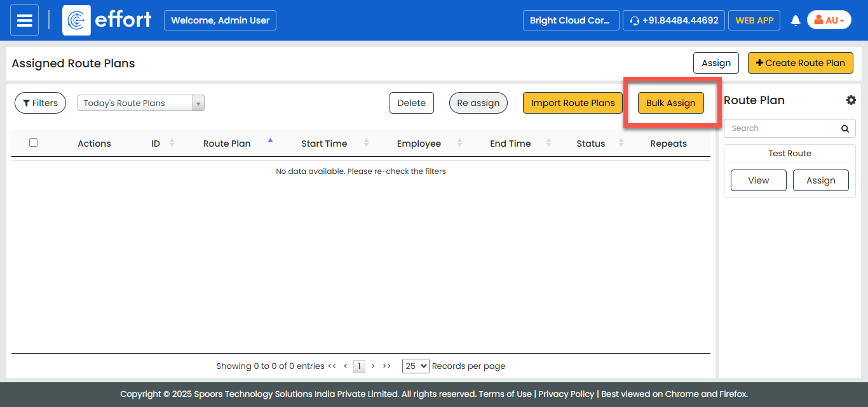Open the hamburger navigation menu

coord(24,20)
